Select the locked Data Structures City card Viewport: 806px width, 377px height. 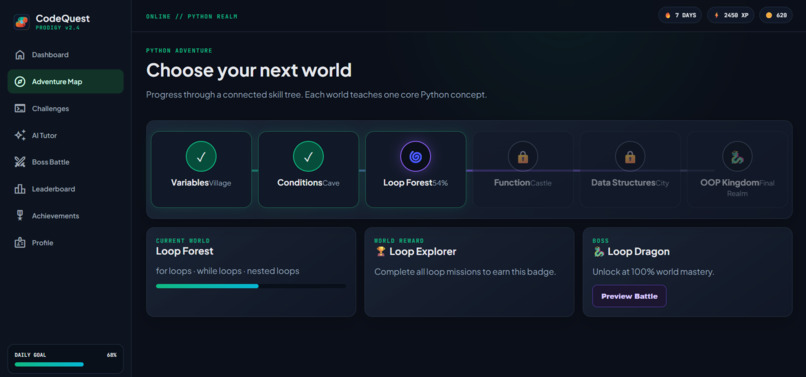click(630, 169)
